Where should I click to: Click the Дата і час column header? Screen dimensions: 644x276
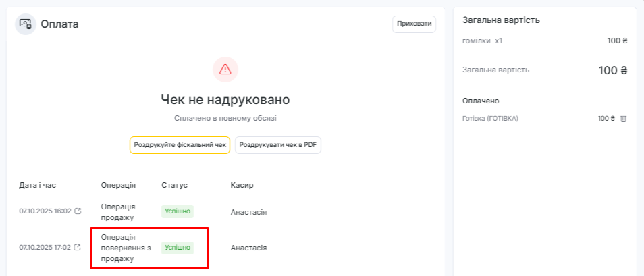coord(38,185)
